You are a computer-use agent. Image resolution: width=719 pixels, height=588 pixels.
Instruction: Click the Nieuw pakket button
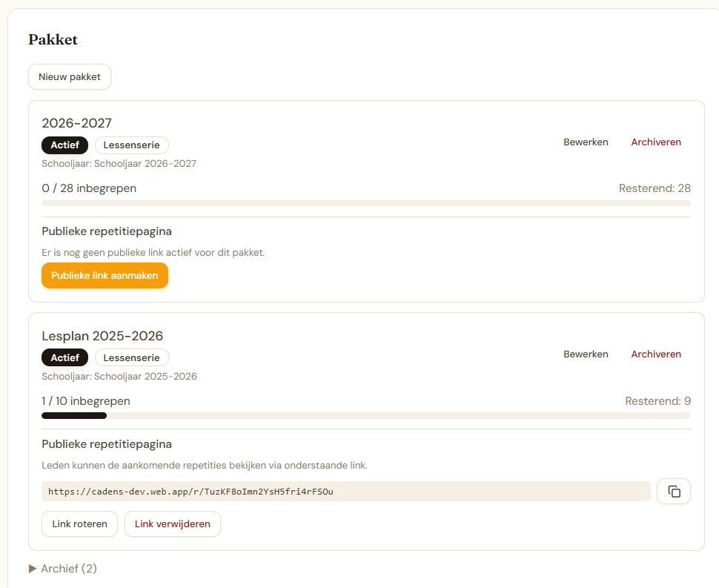(70, 77)
